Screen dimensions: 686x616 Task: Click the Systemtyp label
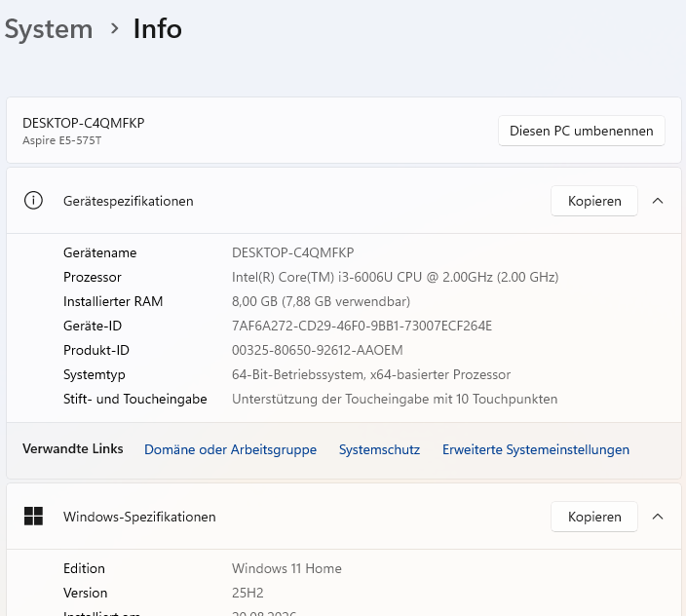[95, 375]
